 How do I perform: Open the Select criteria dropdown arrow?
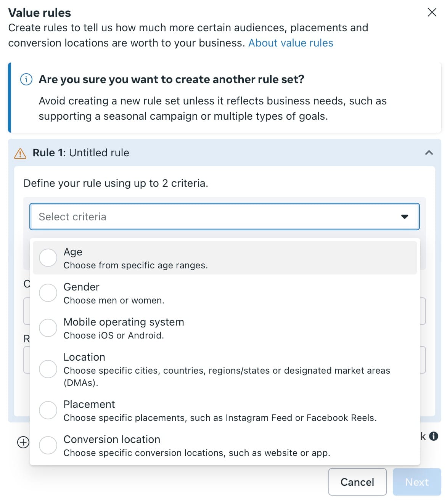(404, 217)
